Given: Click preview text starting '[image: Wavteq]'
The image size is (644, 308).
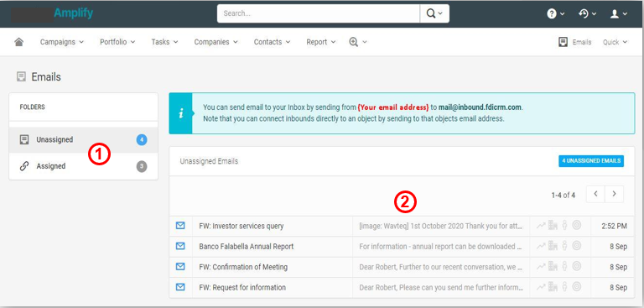Looking at the screenshot, I should click(x=441, y=226).
